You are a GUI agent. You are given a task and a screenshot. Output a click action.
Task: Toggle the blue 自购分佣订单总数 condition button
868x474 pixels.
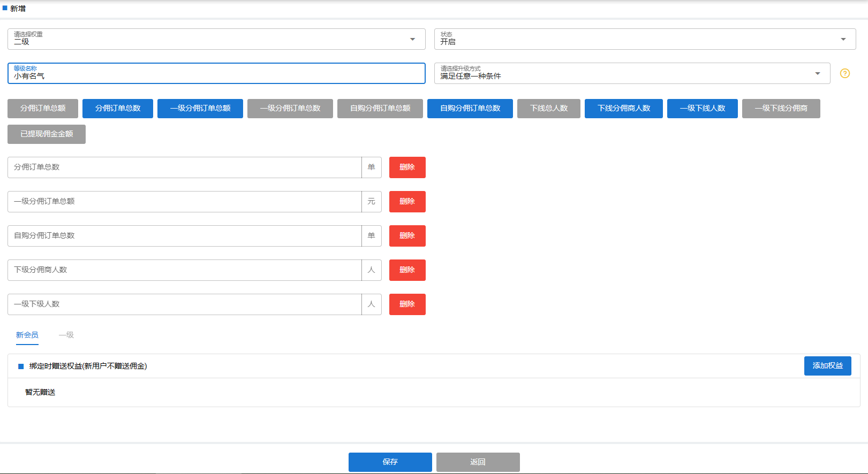(x=470, y=109)
